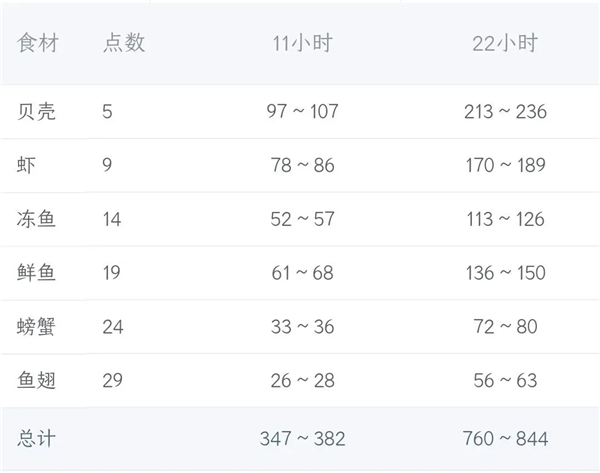The image size is (600, 473).
Task: Click the 26 ~ 28 cell
Action: click(302, 381)
